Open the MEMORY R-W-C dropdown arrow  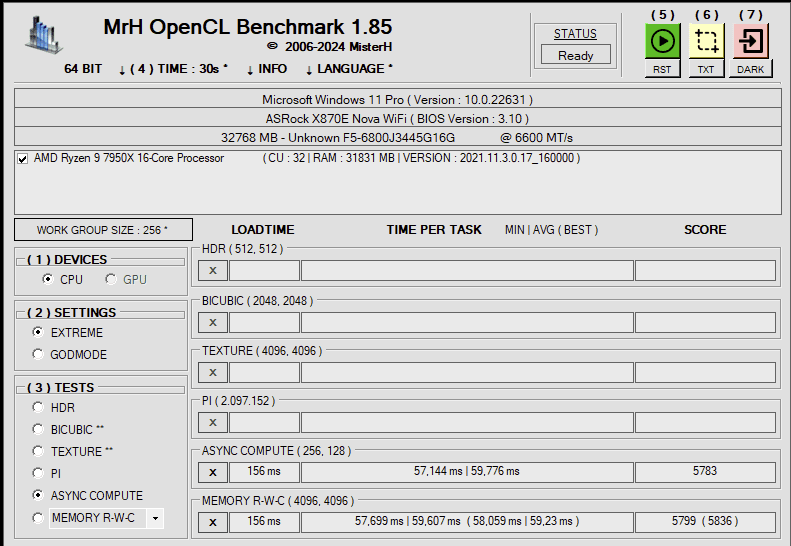coord(155,518)
